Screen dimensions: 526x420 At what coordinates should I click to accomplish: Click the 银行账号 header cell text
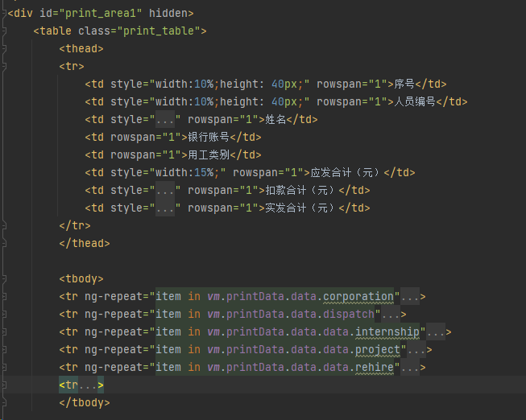[x=209, y=137]
